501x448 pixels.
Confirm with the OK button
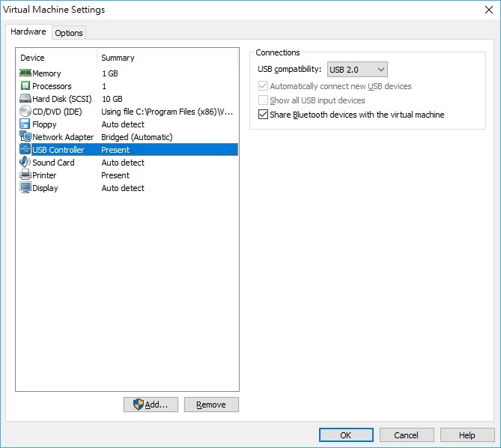(x=346, y=435)
